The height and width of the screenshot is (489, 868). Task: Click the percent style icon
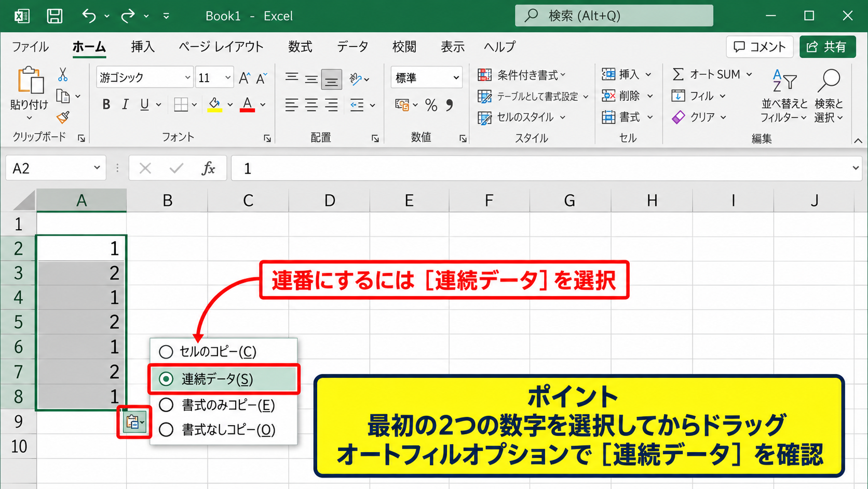[431, 105]
